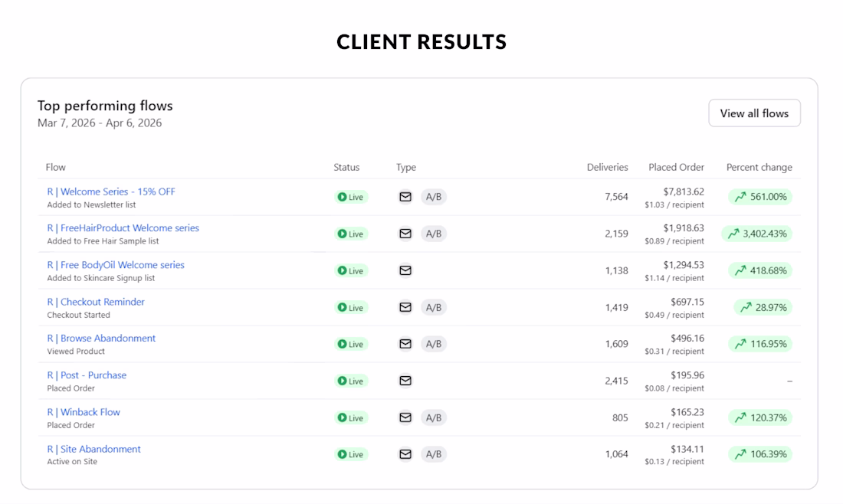Click the 561.00% percent change badge

[x=760, y=197]
